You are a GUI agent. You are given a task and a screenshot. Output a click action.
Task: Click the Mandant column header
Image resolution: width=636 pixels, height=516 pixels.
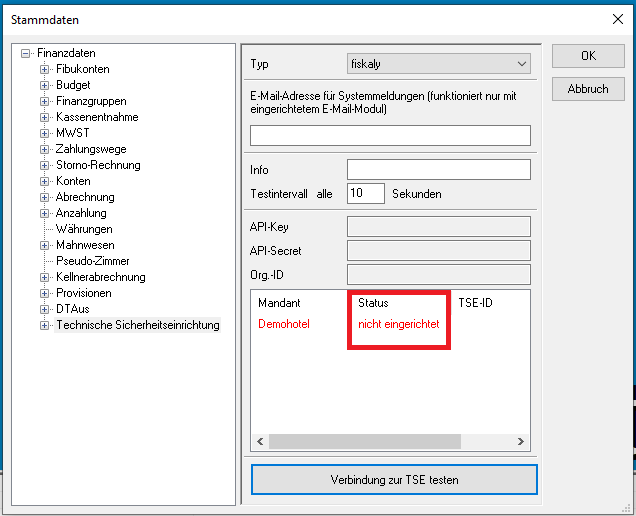[x=279, y=303]
